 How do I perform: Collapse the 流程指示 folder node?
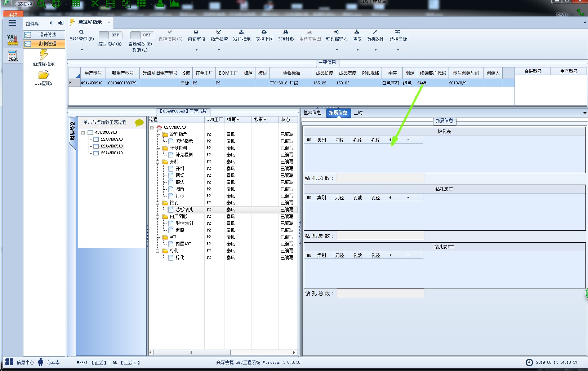(158, 134)
